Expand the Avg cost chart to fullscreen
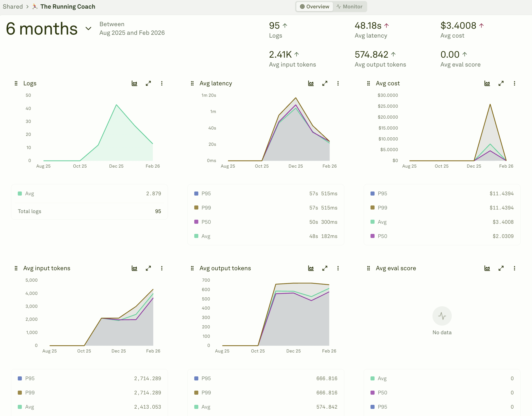This screenshot has height=416, width=532. point(501,83)
